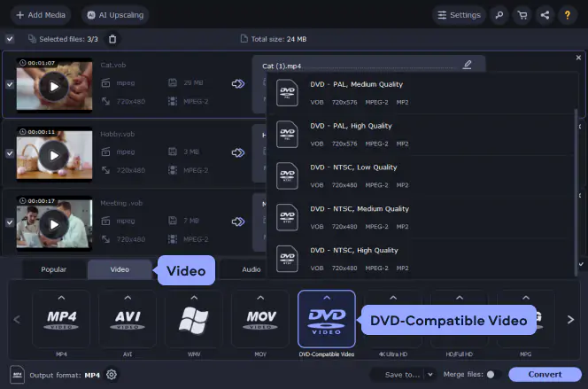This screenshot has height=389, width=588.
Task: Open the shopping cart icon
Action: pyautogui.click(x=522, y=15)
